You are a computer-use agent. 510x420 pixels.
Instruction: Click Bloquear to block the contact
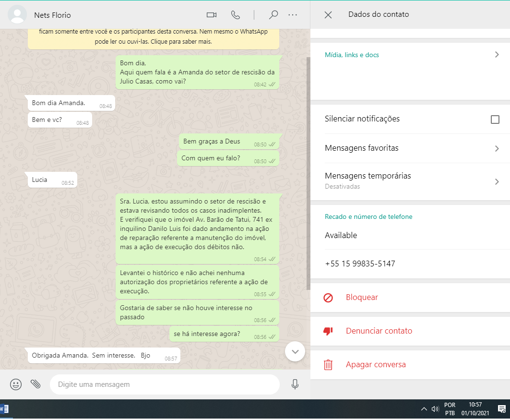point(362,298)
